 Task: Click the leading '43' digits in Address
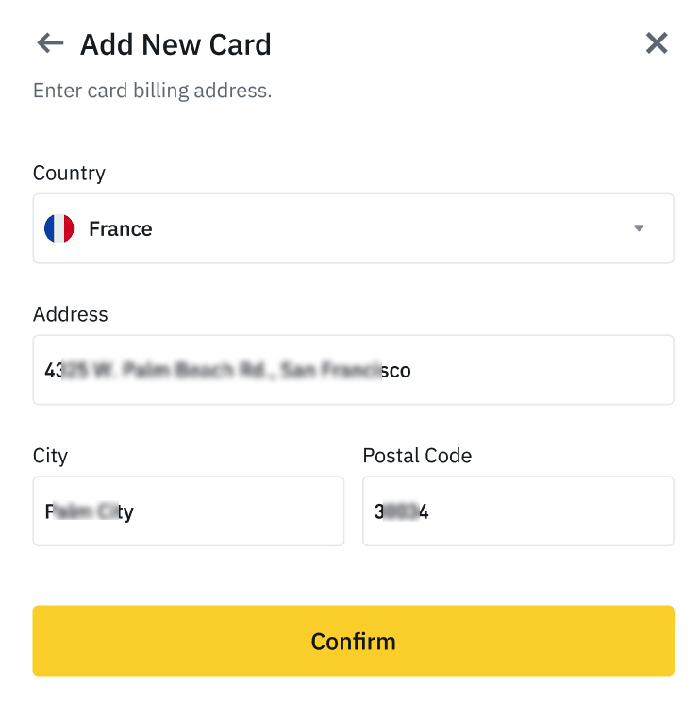click(x=53, y=370)
